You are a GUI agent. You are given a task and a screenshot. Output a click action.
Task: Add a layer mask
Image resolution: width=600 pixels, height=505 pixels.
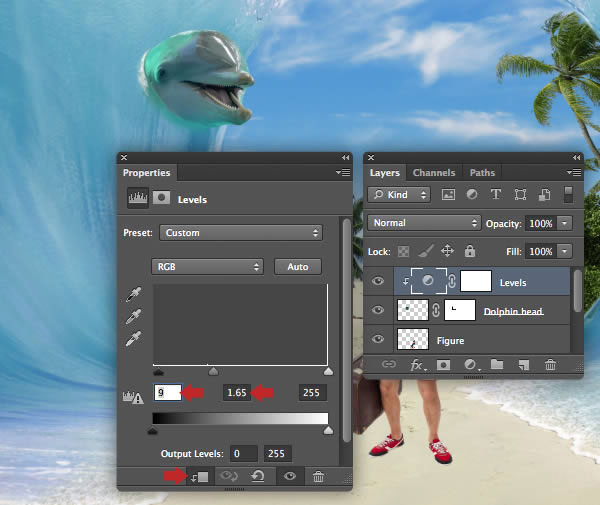point(443,365)
